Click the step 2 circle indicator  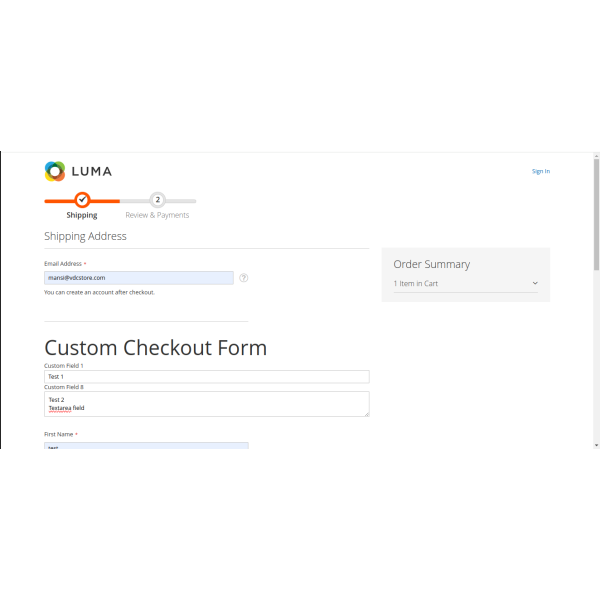click(157, 200)
